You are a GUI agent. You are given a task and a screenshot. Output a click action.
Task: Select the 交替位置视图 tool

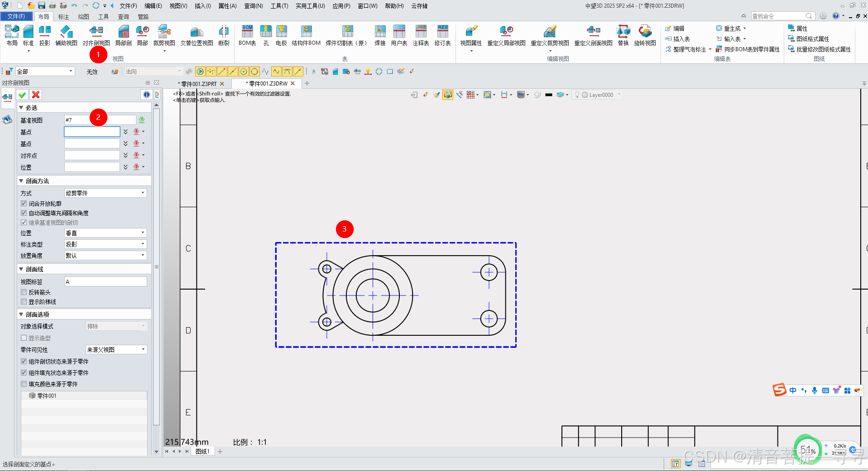click(x=197, y=35)
